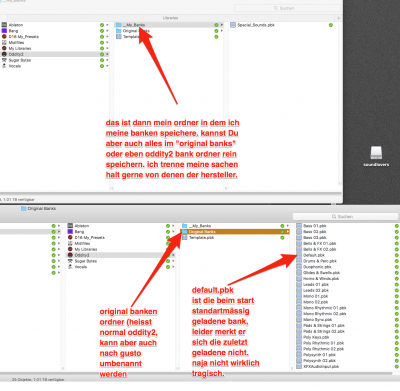
Task: Expand D16 My_Presets arrow in upper window
Action: coord(107,37)
